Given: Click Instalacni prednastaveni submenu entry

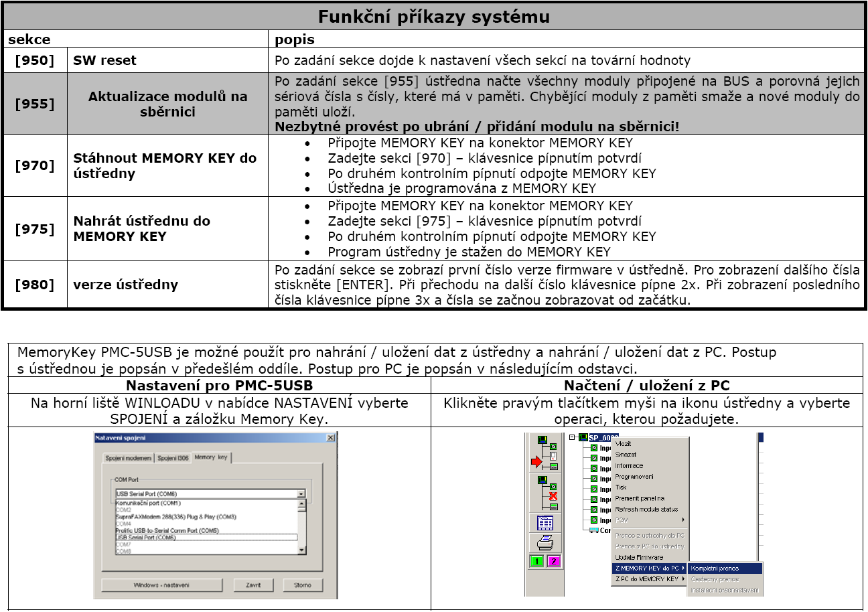Looking at the screenshot, I should coord(725,590).
